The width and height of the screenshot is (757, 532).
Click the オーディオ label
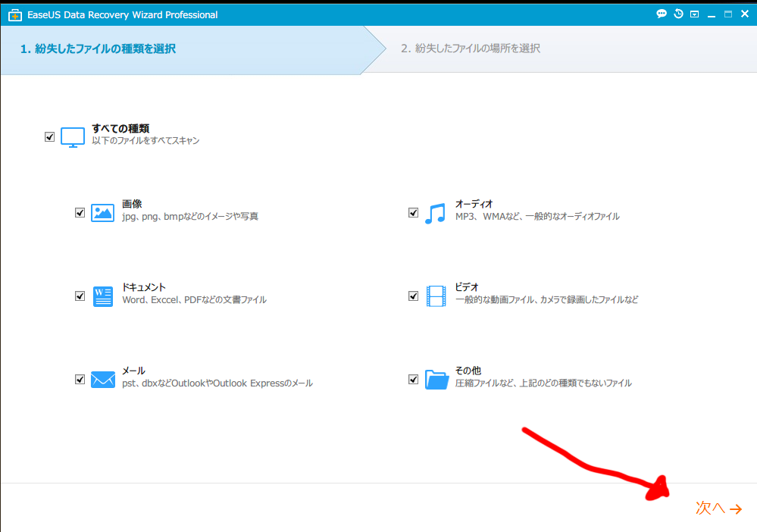(474, 204)
